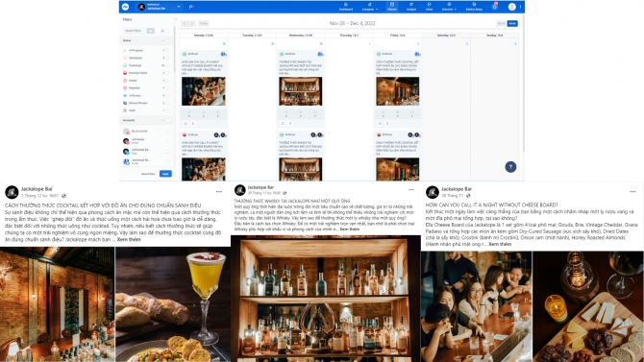This screenshot has width=644, height=362.
Task: Open the Media Library nav item
Action: pyautogui.click(x=474, y=7)
